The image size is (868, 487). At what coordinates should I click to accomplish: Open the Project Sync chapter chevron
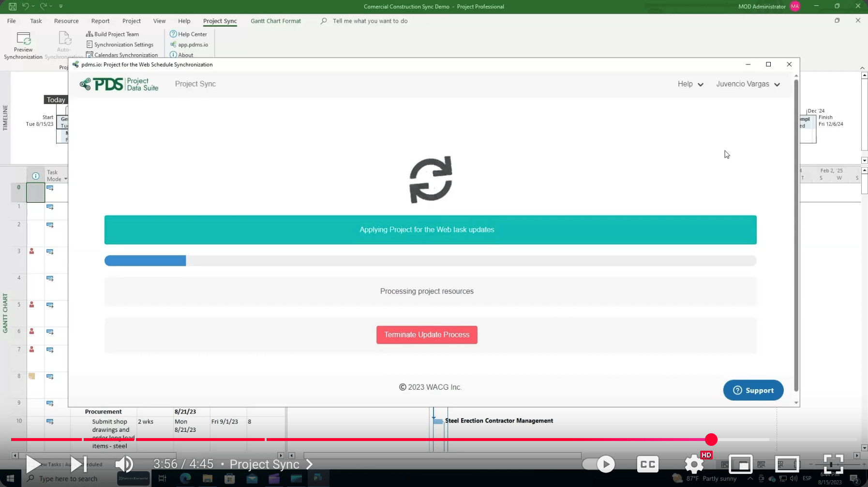pyautogui.click(x=310, y=464)
